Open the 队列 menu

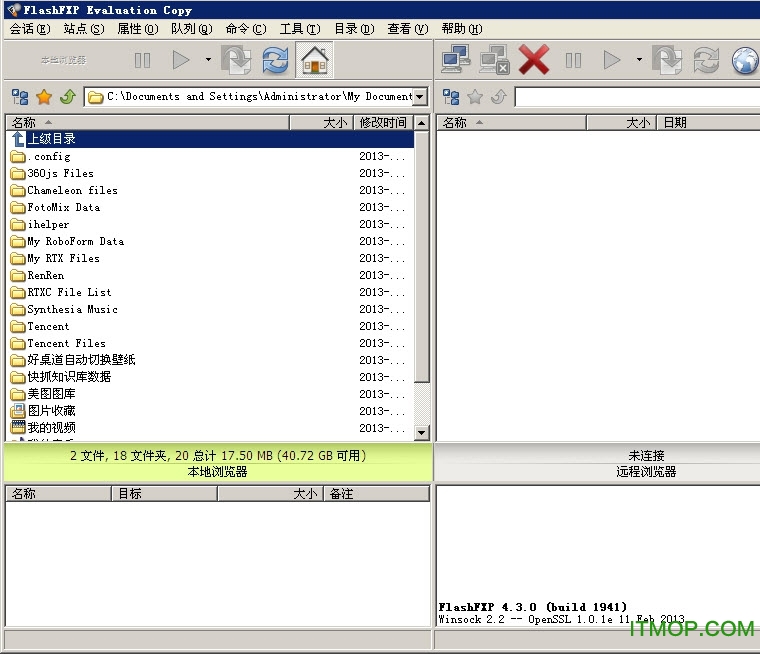(x=191, y=29)
